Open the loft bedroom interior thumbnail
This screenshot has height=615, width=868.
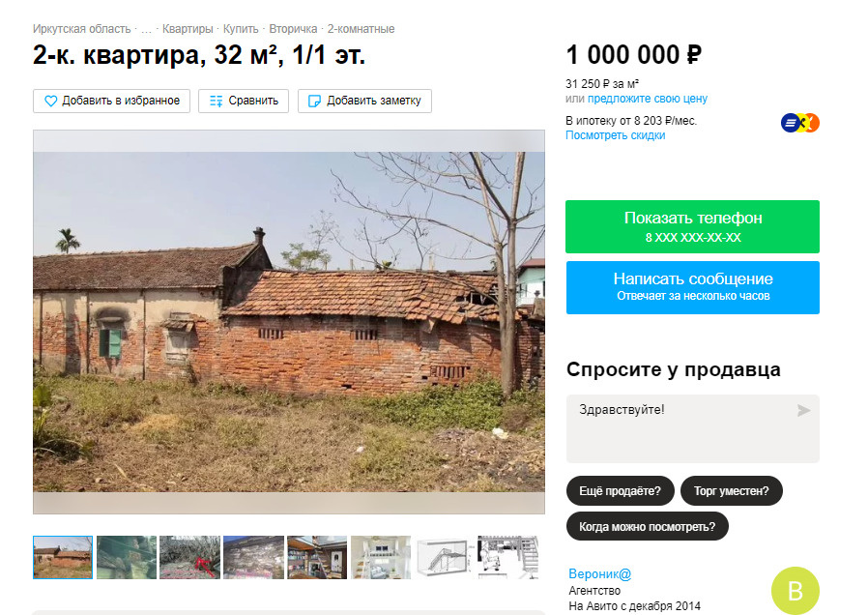[381, 557]
